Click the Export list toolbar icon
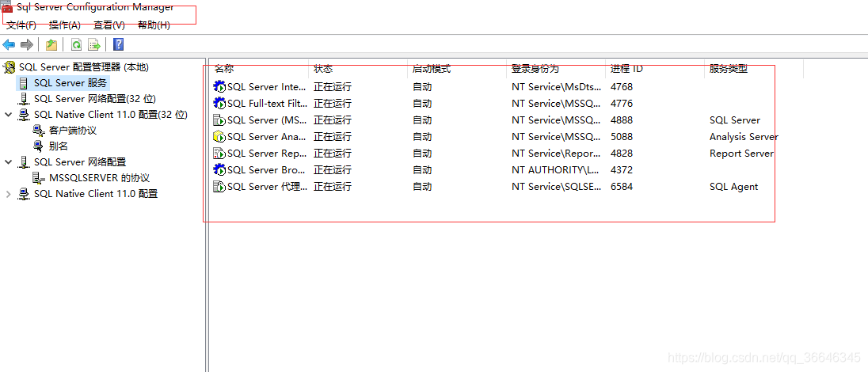This screenshot has height=372, width=868. [94, 45]
